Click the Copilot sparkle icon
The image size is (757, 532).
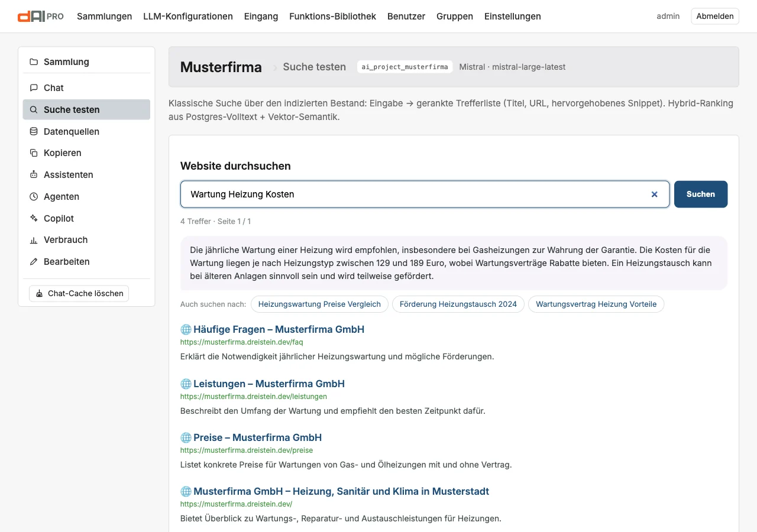(x=34, y=219)
